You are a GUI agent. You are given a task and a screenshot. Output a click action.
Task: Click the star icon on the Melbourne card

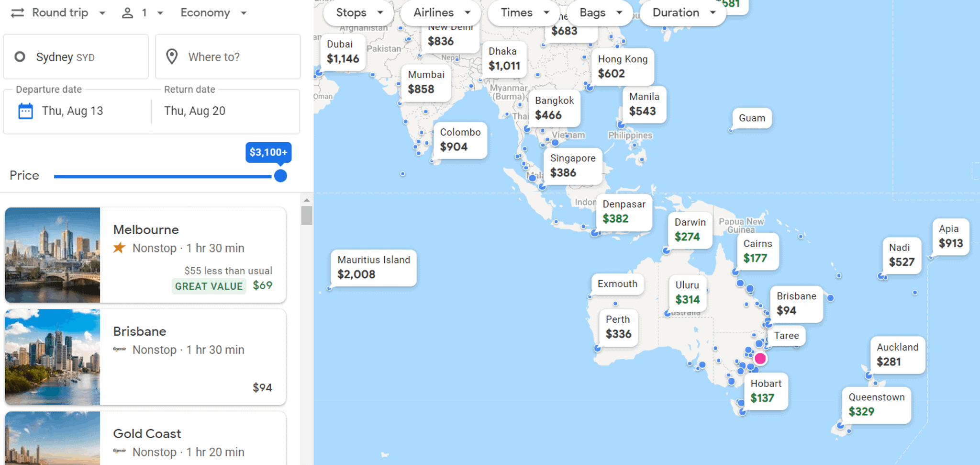(119, 248)
